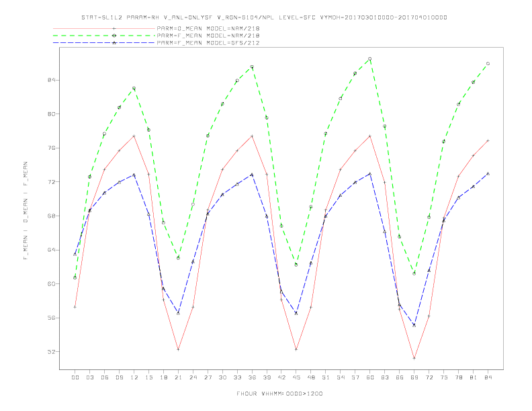Screen dimensions: 532x411
Task: Click x-axis forecast hour label 33
Action: [237, 377]
